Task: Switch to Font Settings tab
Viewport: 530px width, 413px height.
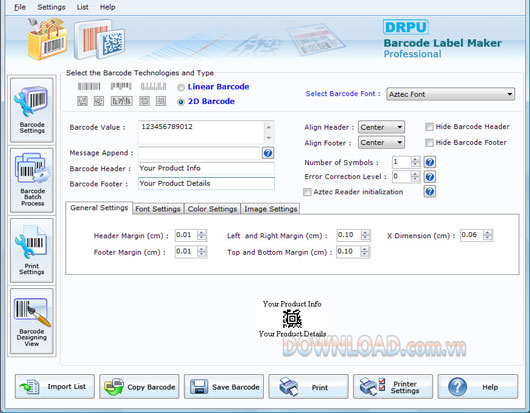Action: 158,209
